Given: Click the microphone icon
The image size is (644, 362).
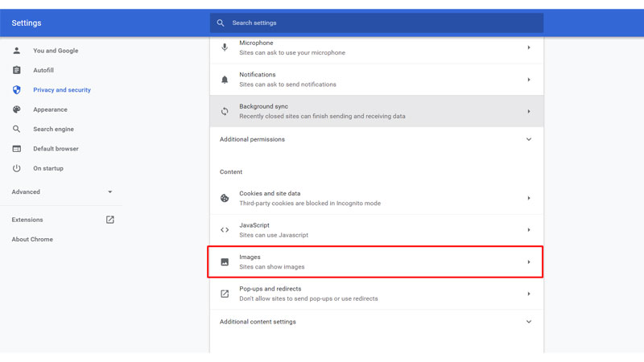Looking at the screenshot, I should coord(225,47).
